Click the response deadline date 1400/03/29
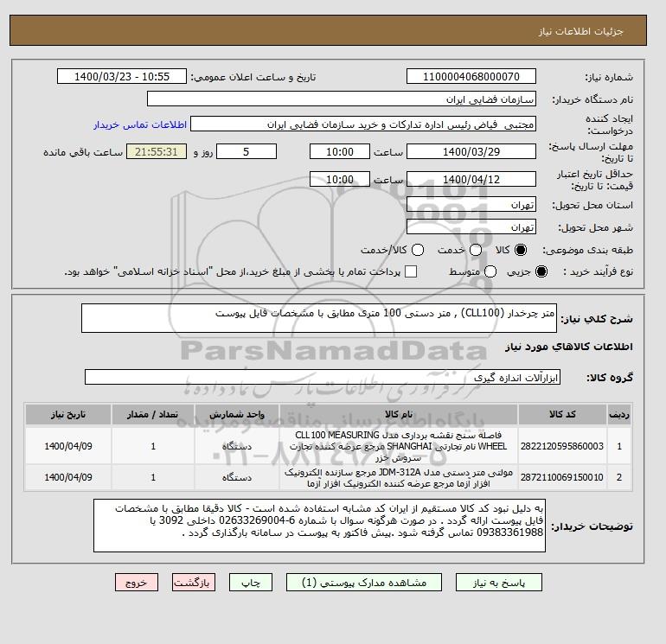The image size is (666, 644). (x=471, y=151)
